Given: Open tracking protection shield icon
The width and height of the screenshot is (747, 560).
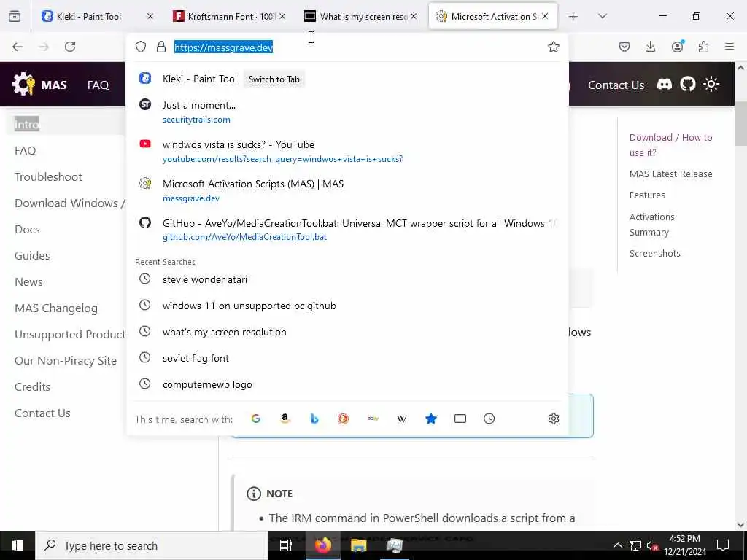Looking at the screenshot, I should [141, 47].
